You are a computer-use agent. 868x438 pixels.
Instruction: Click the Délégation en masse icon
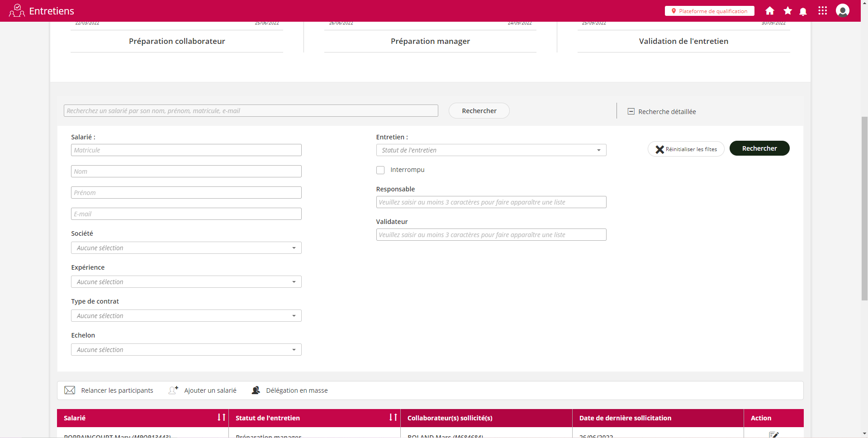pos(256,390)
